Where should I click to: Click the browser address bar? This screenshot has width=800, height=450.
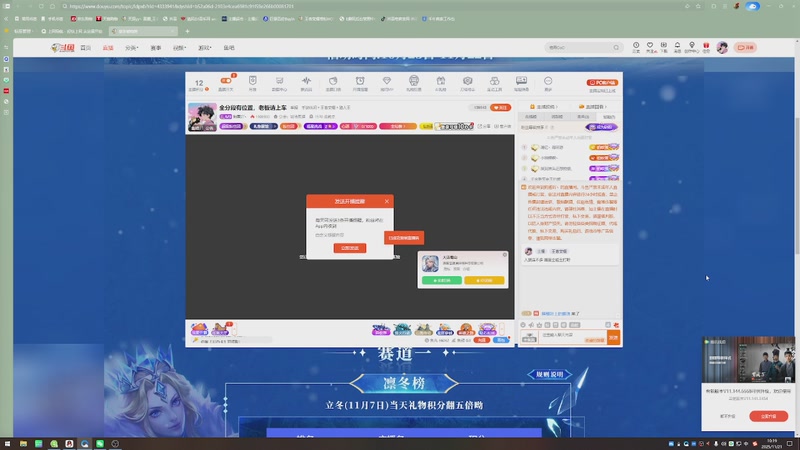point(372,6)
